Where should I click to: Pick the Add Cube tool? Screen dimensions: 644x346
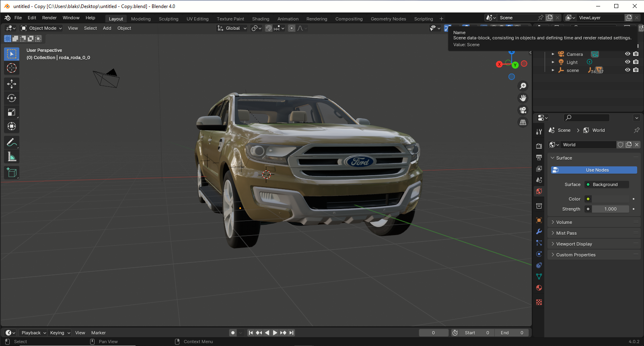(x=12, y=172)
